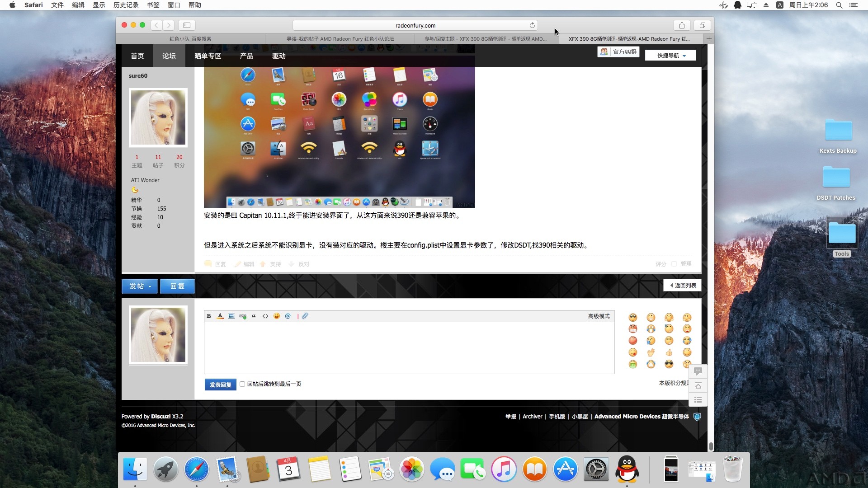Open the 历史记录 menu in the menu bar

click(126, 5)
